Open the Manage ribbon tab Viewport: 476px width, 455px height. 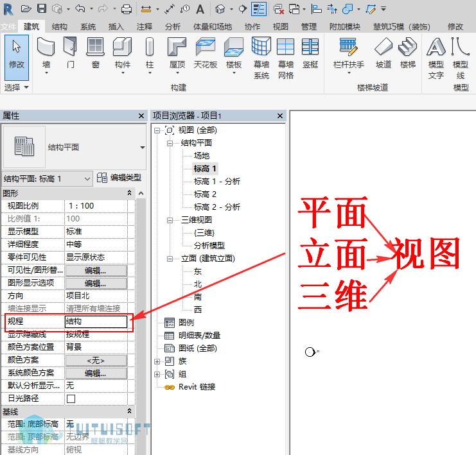tap(309, 27)
